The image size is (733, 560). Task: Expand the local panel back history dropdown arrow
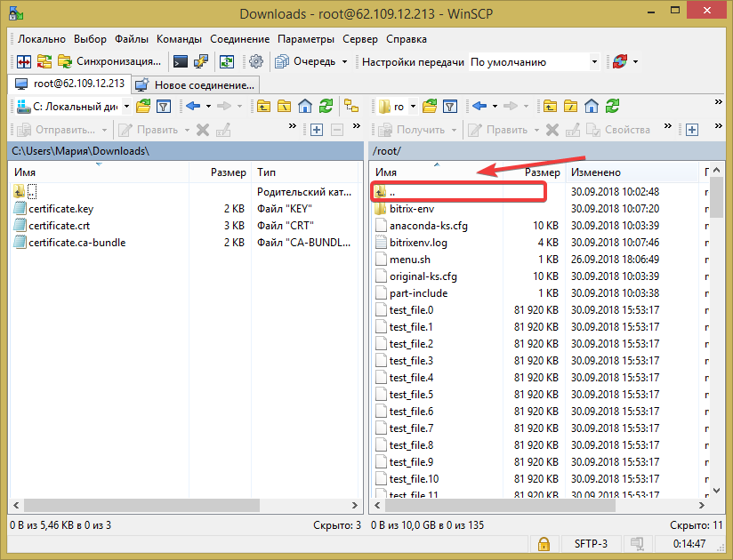pos(208,107)
